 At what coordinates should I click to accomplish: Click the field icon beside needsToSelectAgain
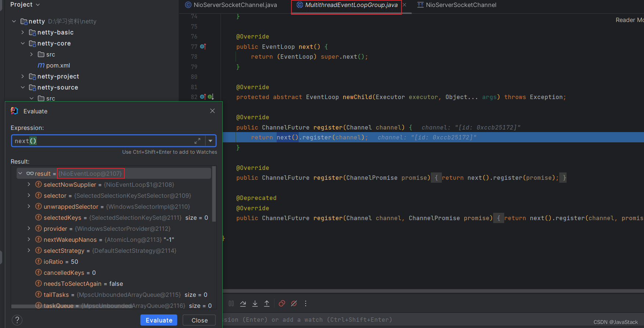tap(39, 283)
